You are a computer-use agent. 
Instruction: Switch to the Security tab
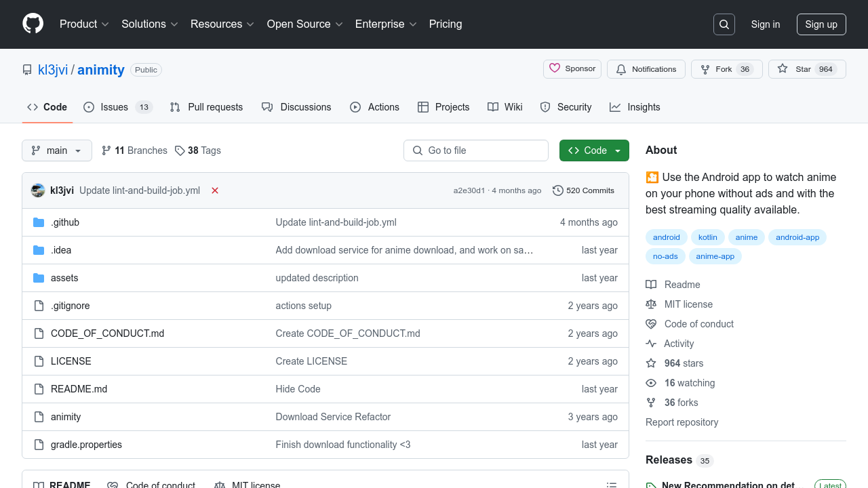[x=566, y=107]
